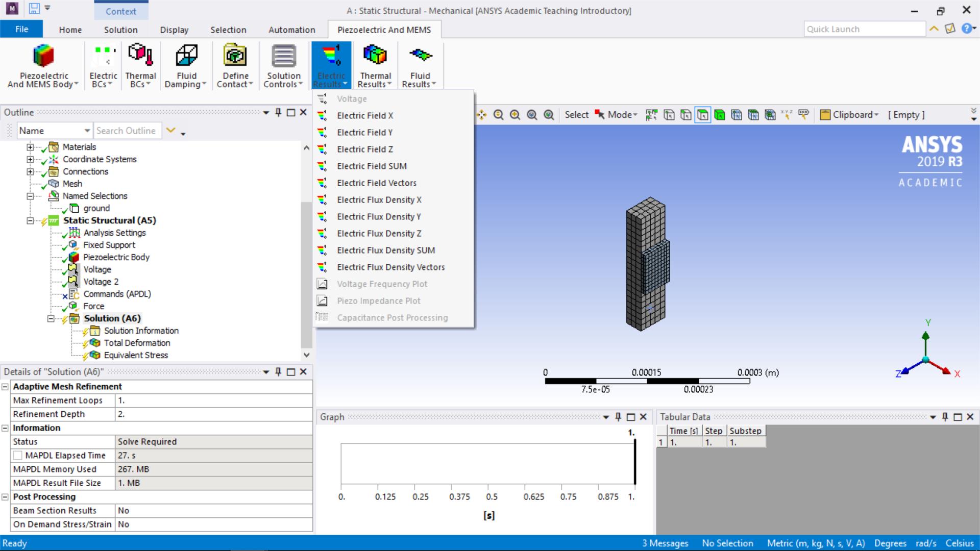Open the Clipboard dropdown
Screen dimensions: 980x551
pyautogui.click(x=849, y=115)
